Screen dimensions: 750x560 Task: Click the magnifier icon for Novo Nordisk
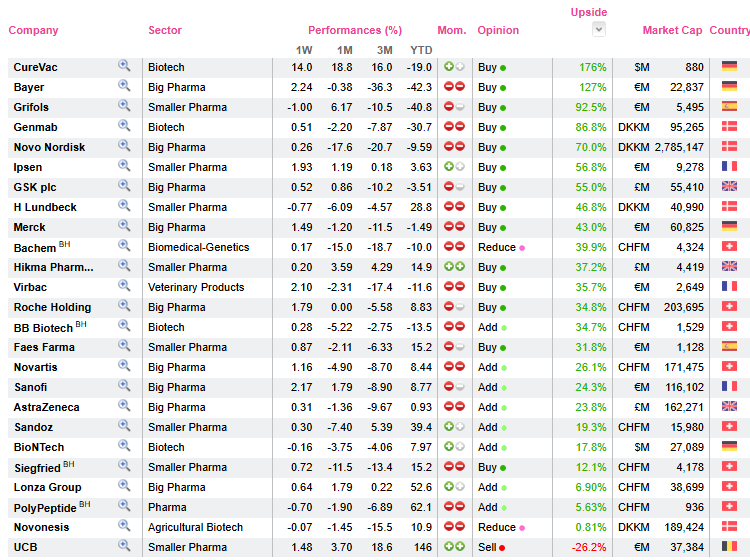point(124,146)
